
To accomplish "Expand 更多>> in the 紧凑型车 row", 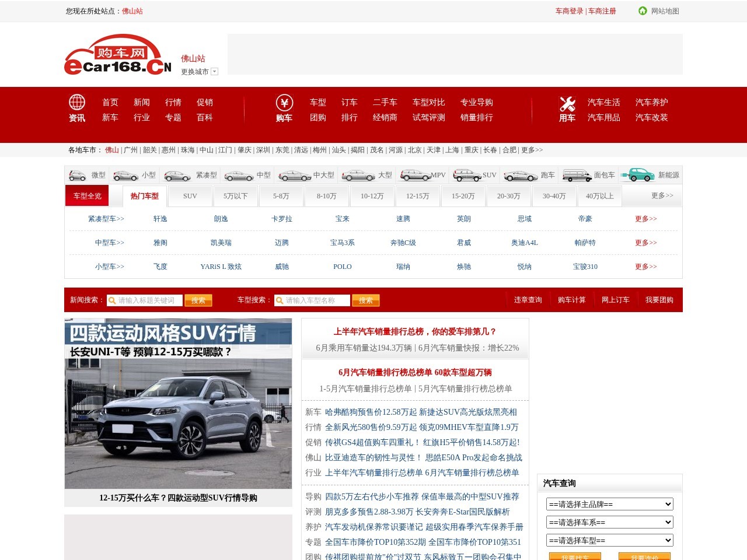I will (x=646, y=219).
